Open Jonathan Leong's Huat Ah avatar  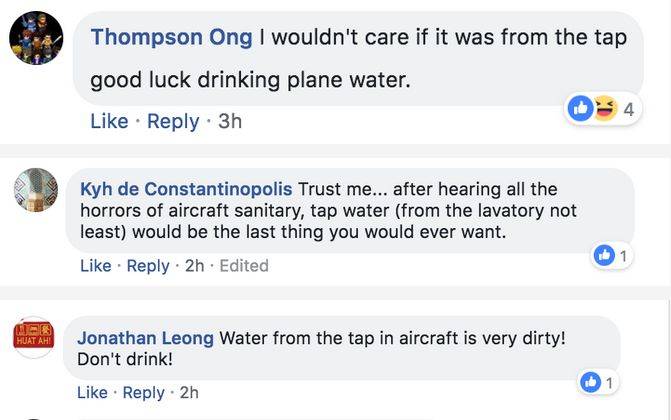tap(34, 338)
